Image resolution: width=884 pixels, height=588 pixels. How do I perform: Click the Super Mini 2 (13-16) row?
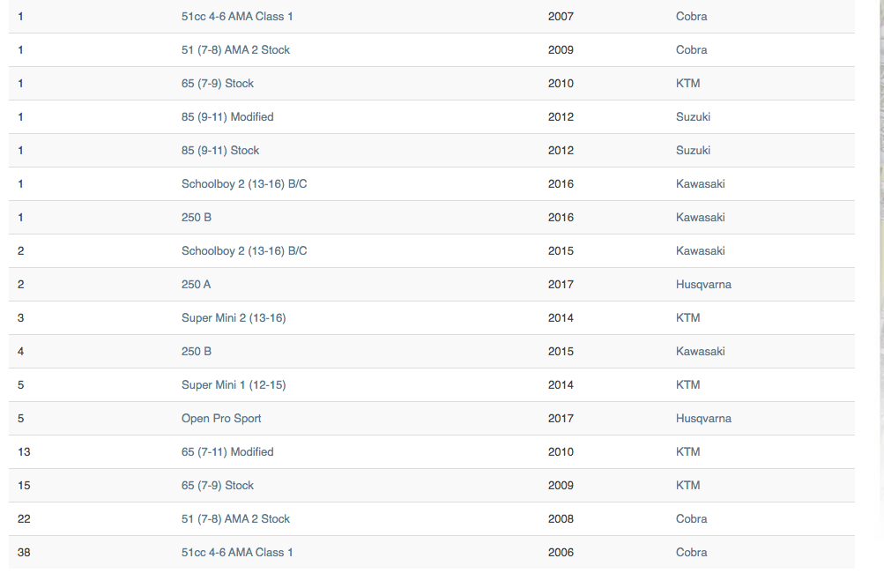(432, 318)
